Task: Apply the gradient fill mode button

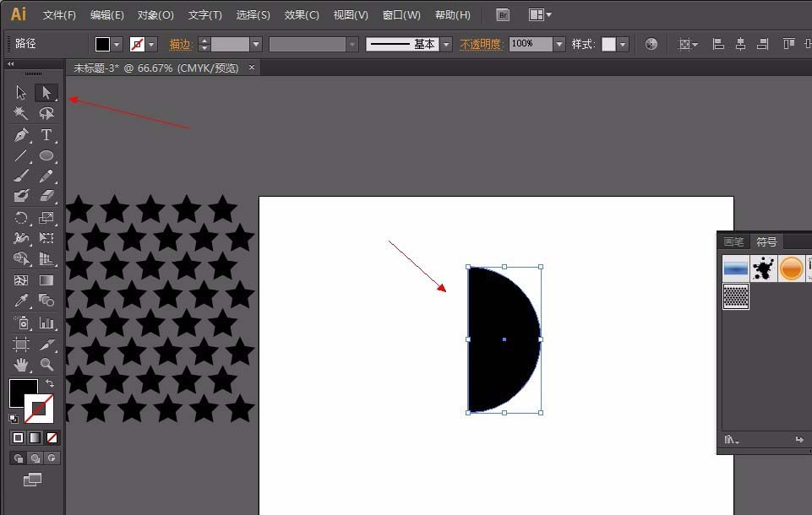Action: click(x=34, y=437)
